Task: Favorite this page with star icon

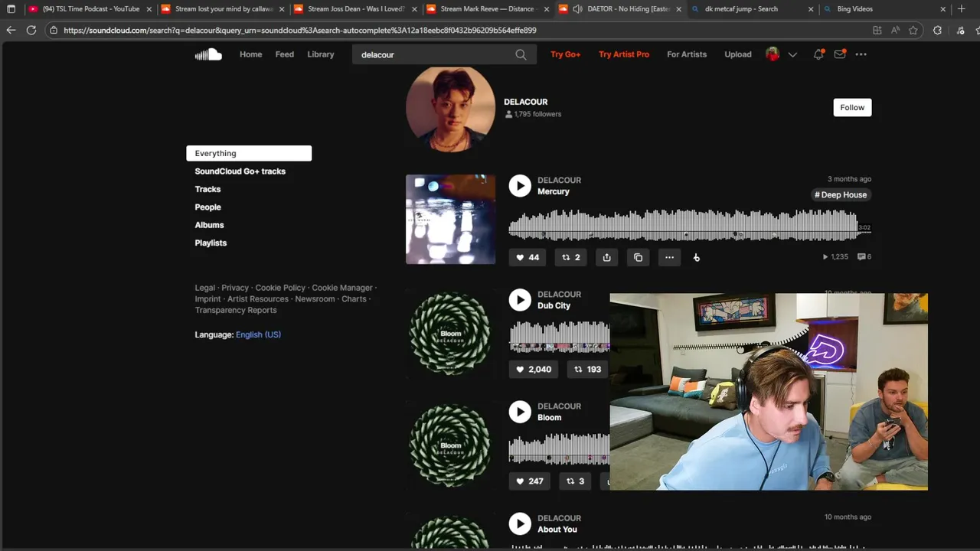Action: pos(913,30)
